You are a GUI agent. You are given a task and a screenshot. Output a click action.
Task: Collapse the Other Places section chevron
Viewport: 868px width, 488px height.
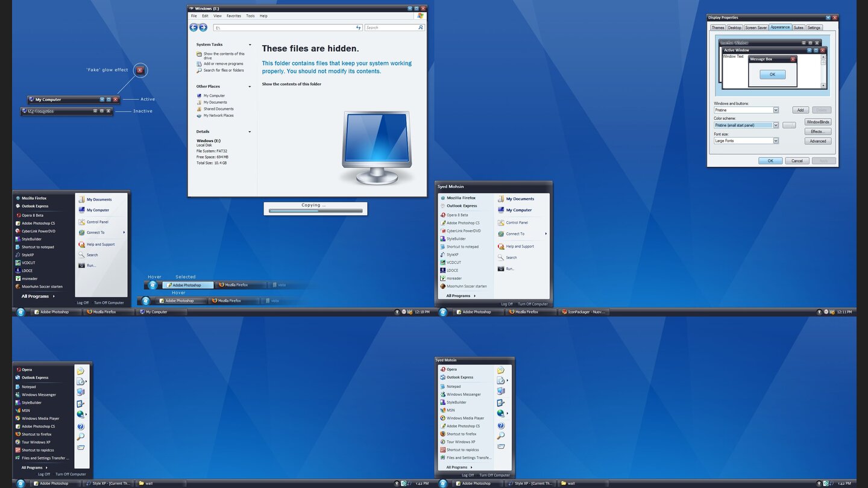click(x=250, y=86)
